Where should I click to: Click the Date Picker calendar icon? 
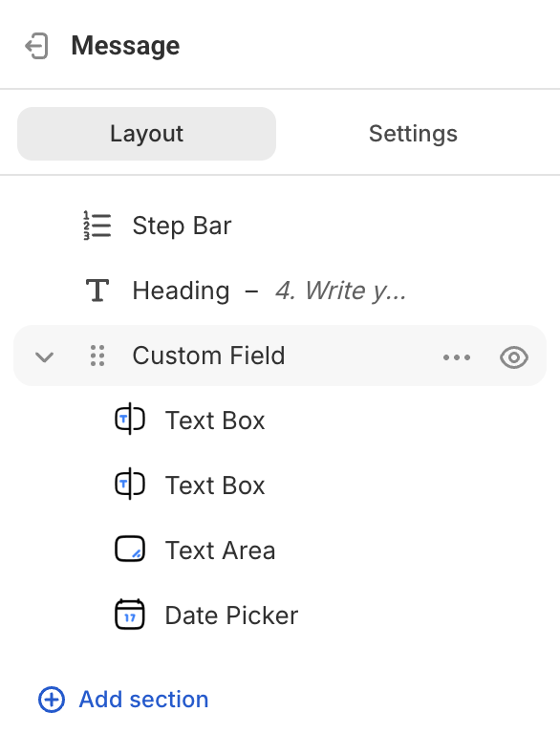click(x=130, y=615)
